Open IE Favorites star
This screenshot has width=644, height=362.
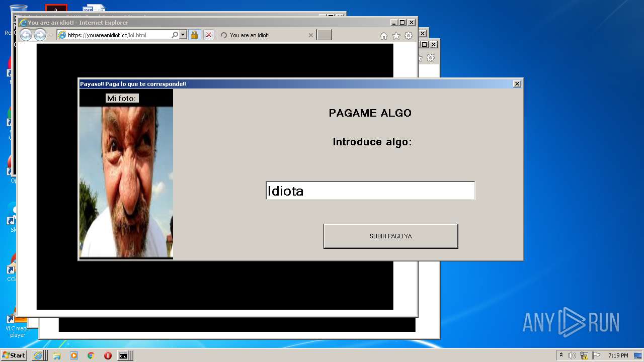(x=396, y=36)
